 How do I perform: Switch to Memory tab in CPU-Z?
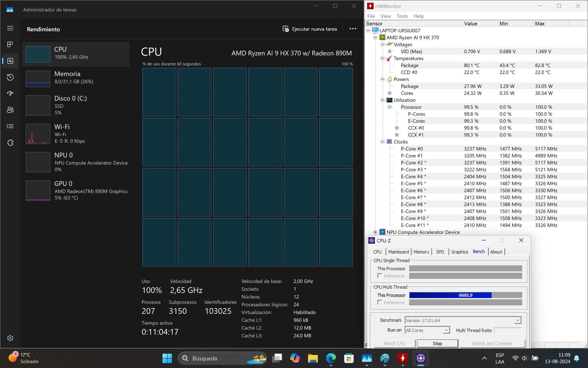[421, 252]
